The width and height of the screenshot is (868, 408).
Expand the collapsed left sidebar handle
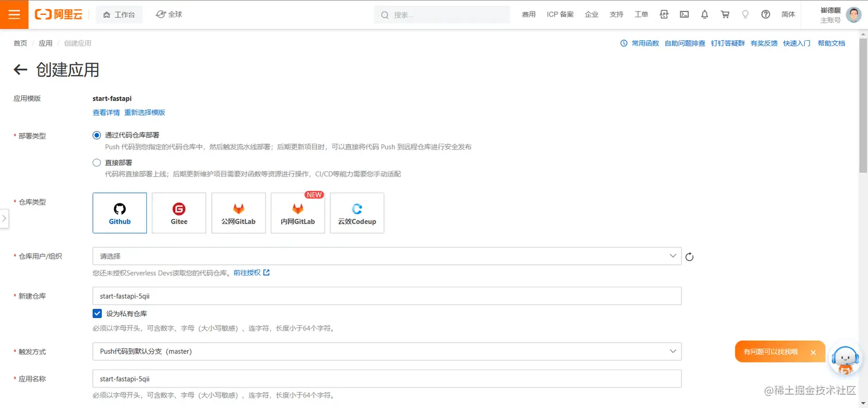pos(4,218)
